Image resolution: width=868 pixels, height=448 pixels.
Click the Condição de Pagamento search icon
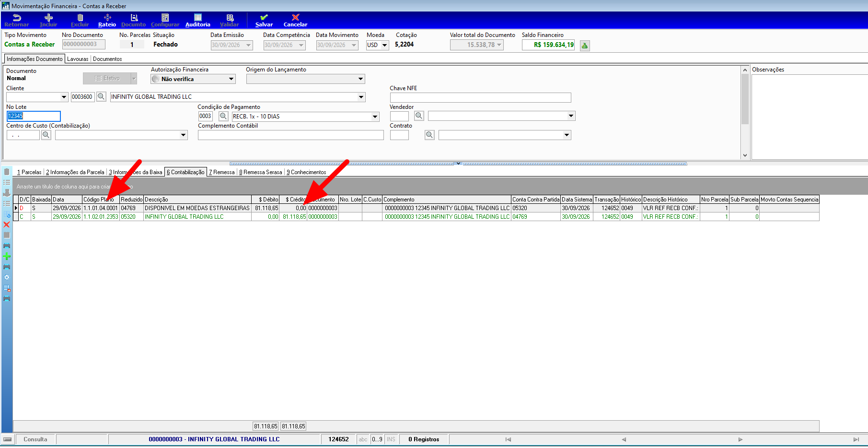click(x=223, y=116)
